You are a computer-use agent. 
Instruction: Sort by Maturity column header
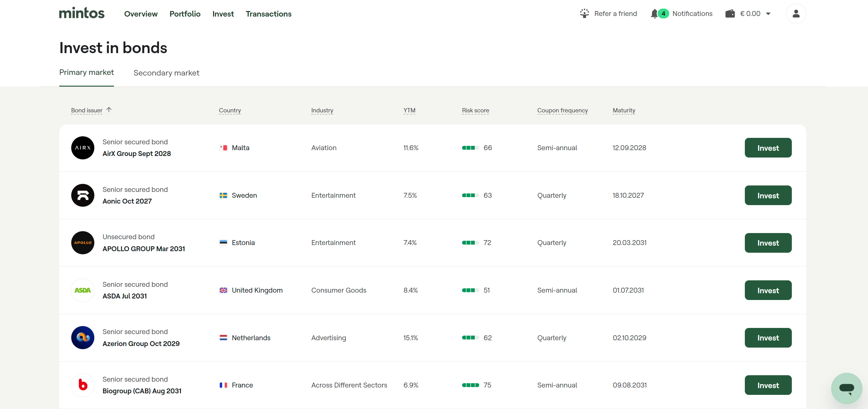tap(624, 110)
